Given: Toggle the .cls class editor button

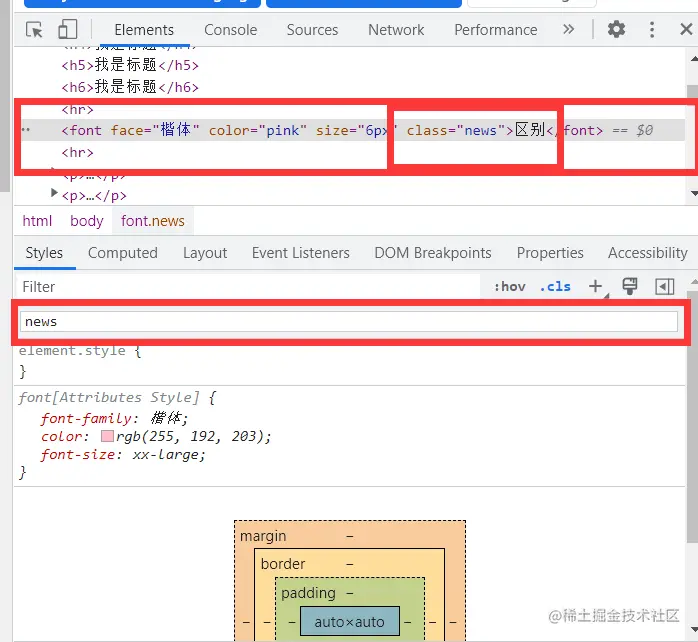Looking at the screenshot, I should (x=555, y=287).
